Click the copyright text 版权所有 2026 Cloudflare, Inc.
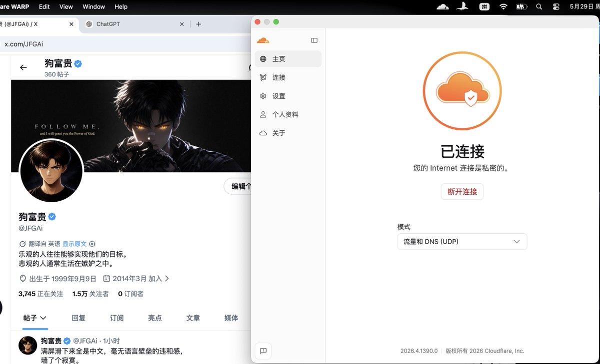Image resolution: width=600 pixels, height=364 pixels. [485, 351]
